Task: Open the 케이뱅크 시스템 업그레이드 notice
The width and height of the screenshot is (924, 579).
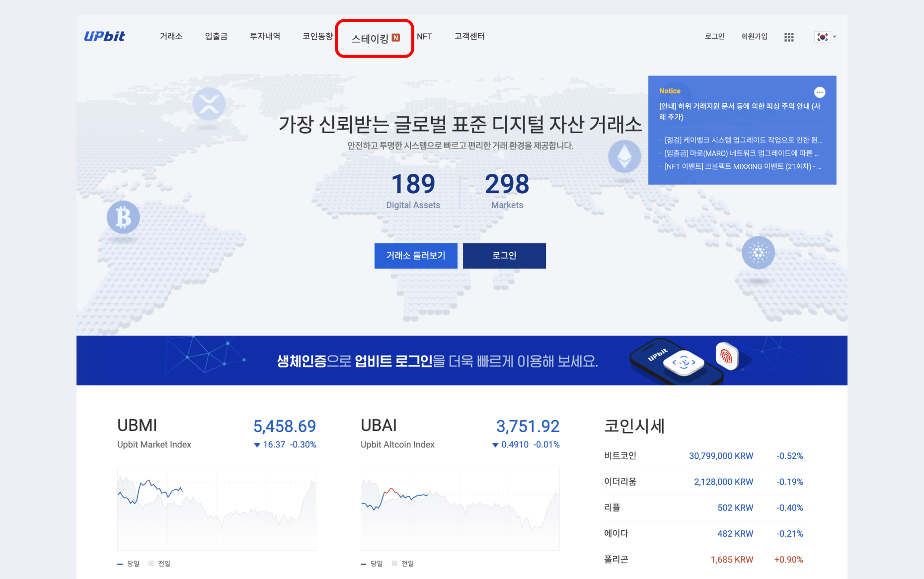Action: pyautogui.click(x=743, y=140)
